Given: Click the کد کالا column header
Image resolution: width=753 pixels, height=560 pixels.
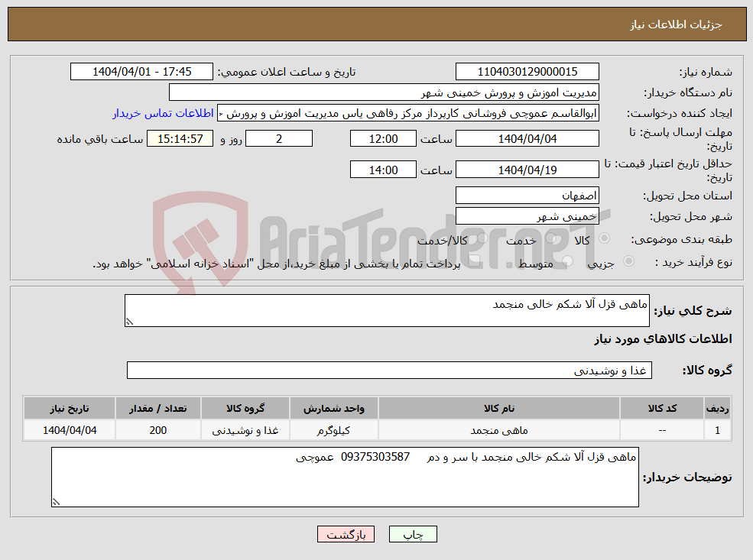Looking at the screenshot, I should click(x=662, y=409).
